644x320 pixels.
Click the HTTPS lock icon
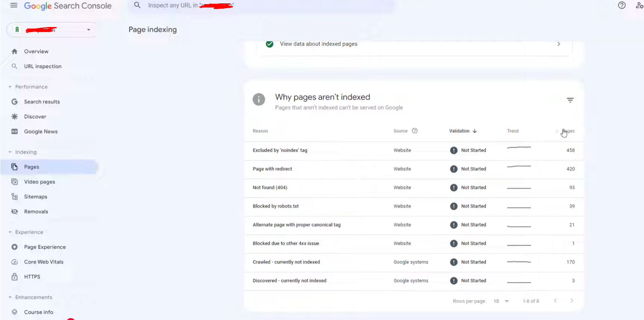[x=15, y=277]
